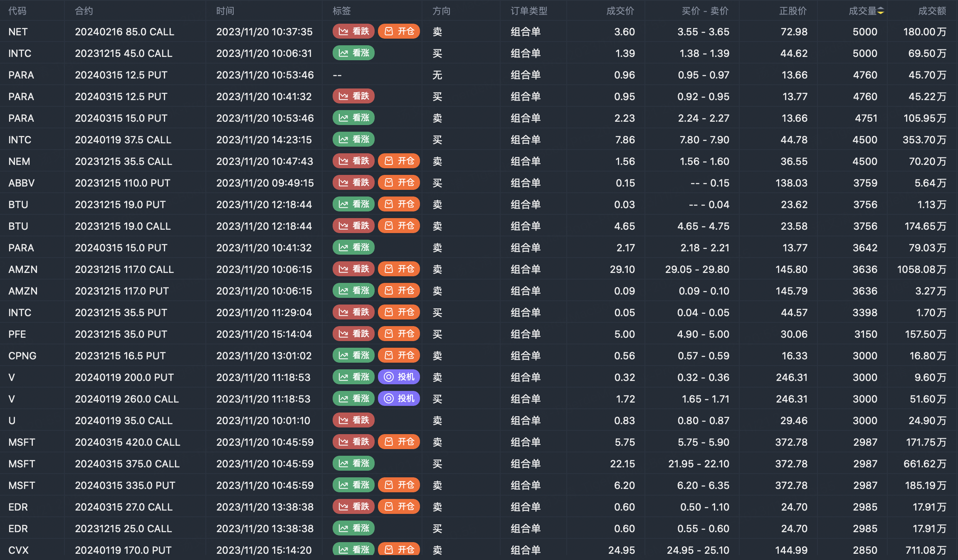Click the 订单类型 column header

click(x=529, y=11)
